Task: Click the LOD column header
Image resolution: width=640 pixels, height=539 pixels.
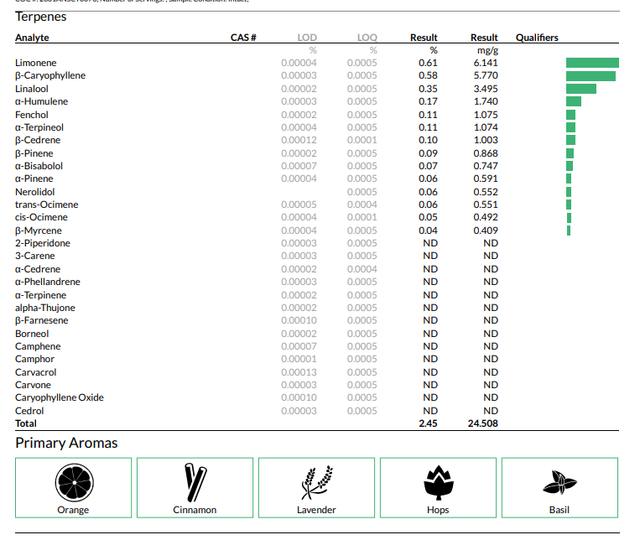Action: coord(307,38)
